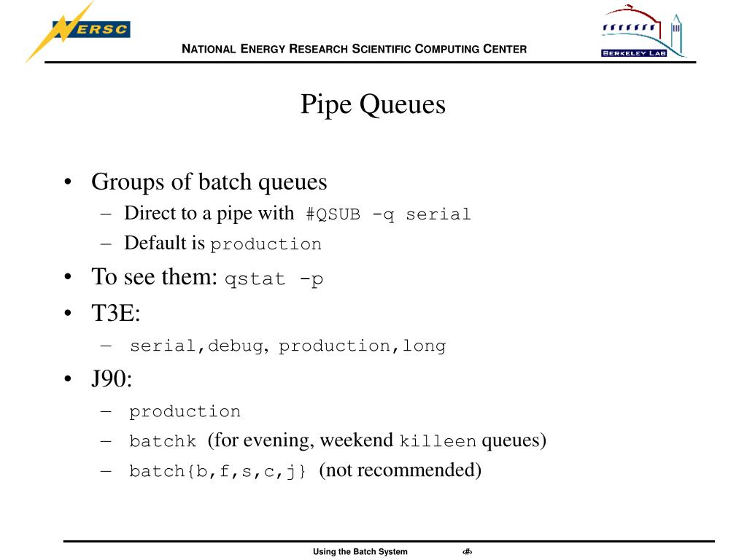Click the slide number placeholder in footer
This screenshot has height=560, width=747.
point(467,552)
